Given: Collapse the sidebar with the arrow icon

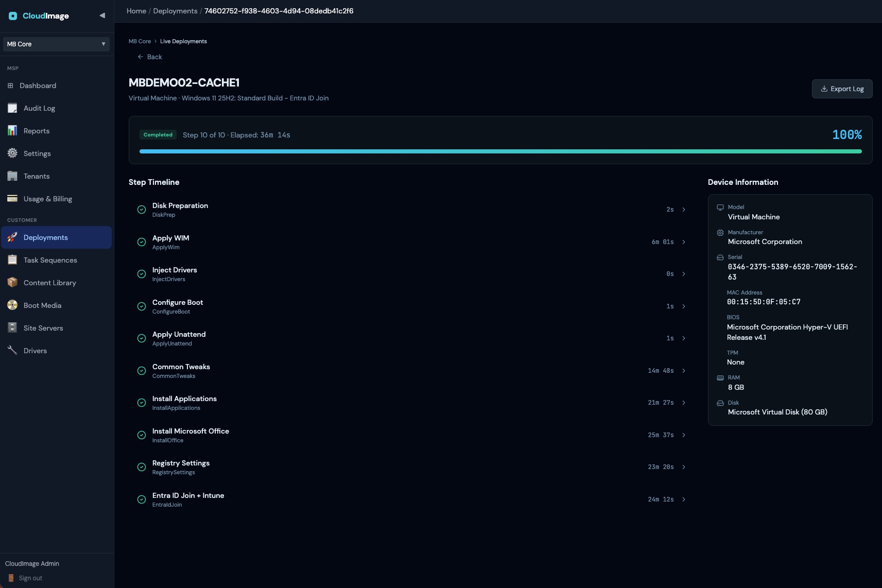Looking at the screenshot, I should [102, 15].
